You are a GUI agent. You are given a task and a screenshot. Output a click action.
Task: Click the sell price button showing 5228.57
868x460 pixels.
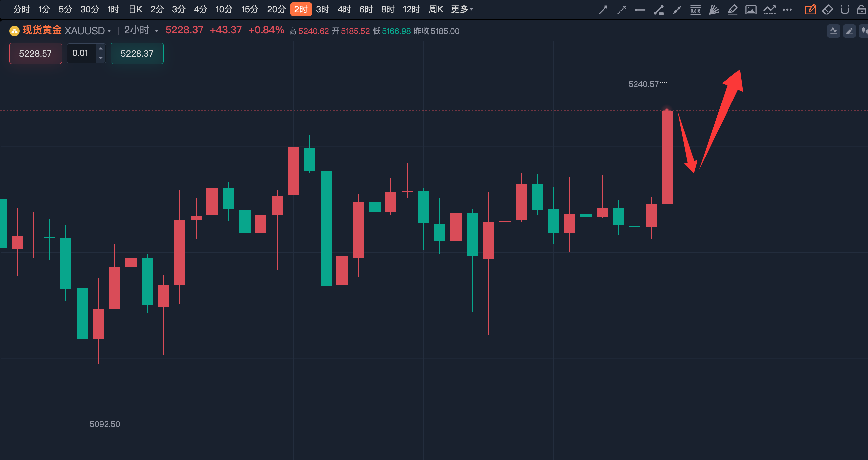coord(35,53)
